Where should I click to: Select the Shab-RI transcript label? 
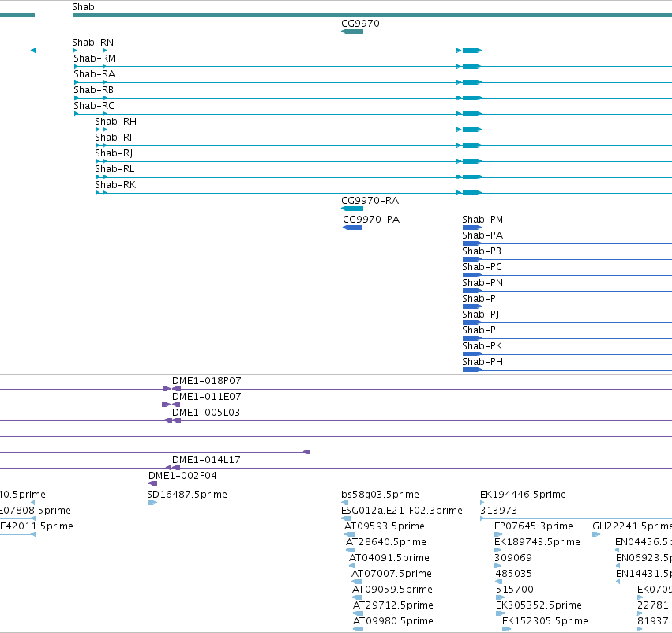pos(114,138)
